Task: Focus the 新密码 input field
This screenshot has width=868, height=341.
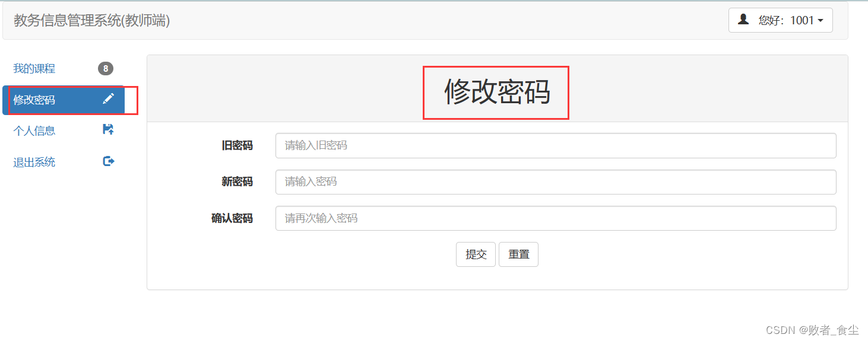Action: pyautogui.click(x=556, y=182)
